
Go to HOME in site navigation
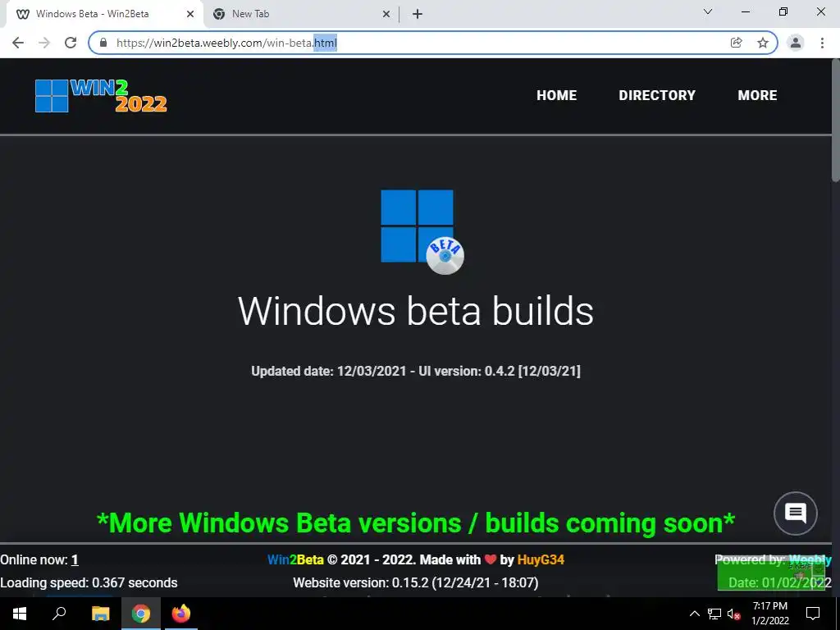click(557, 95)
